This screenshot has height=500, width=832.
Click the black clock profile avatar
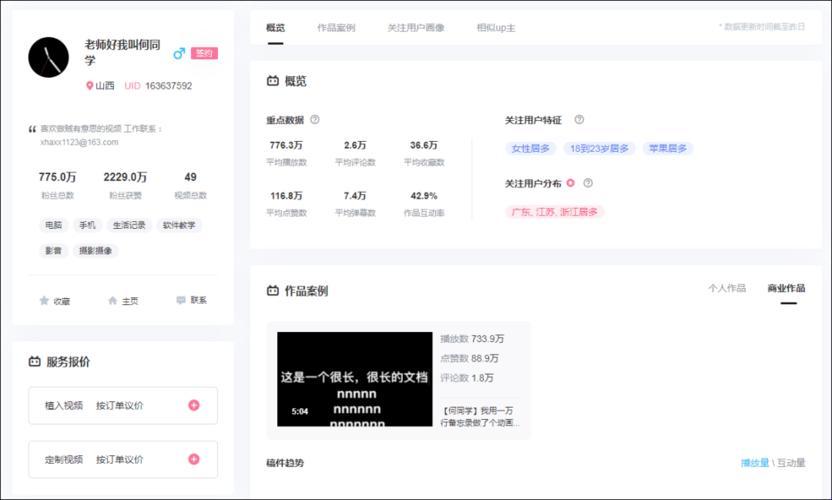click(x=48, y=57)
